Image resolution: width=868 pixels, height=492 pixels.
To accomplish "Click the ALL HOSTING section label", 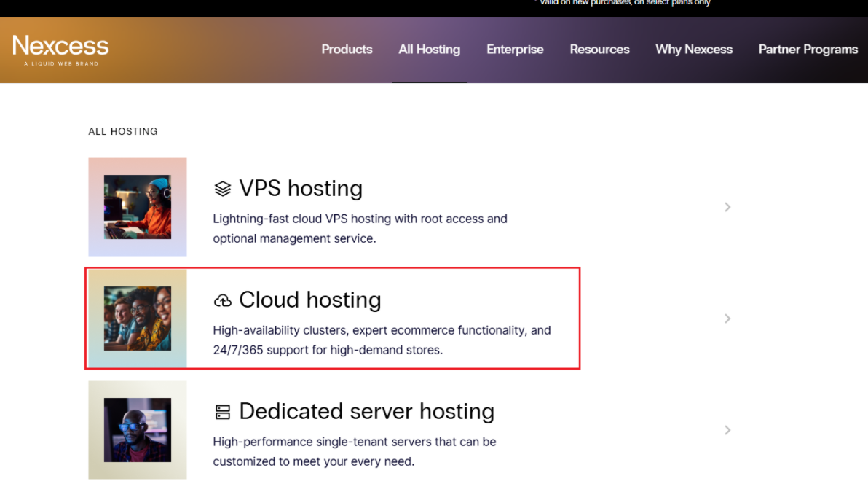I will 123,131.
